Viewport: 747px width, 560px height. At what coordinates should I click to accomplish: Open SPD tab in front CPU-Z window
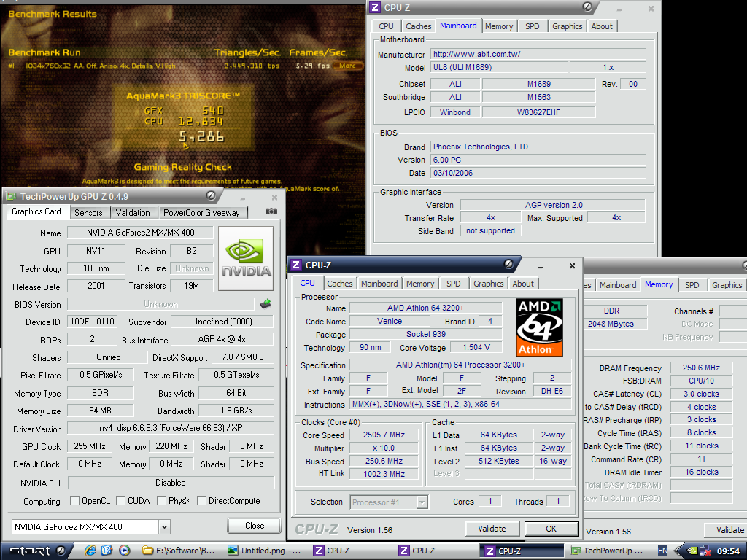point(454,284)
